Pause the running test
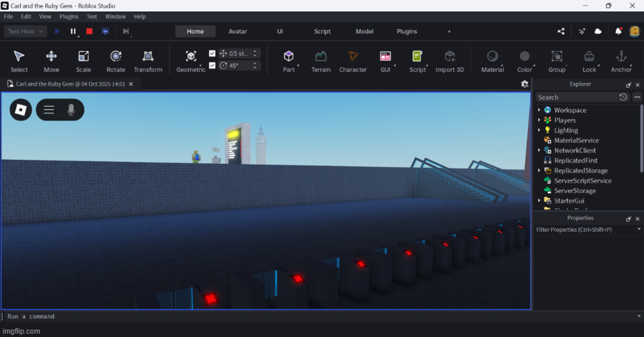Image resolution: width=644 pixels, height=337 pixels. click(x=73, y=31)
